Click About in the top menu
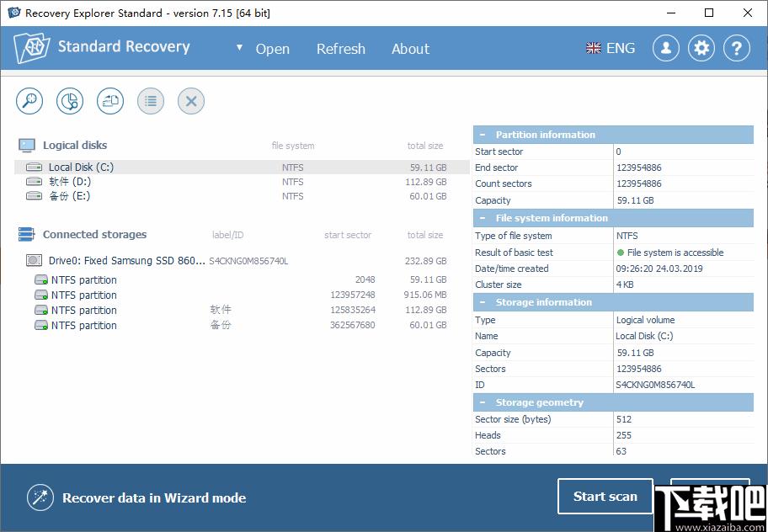 tap(410, 49)
